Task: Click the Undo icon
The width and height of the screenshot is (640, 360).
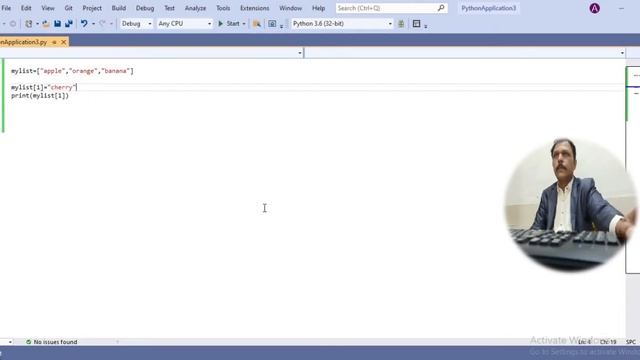Action: [84, 24]
